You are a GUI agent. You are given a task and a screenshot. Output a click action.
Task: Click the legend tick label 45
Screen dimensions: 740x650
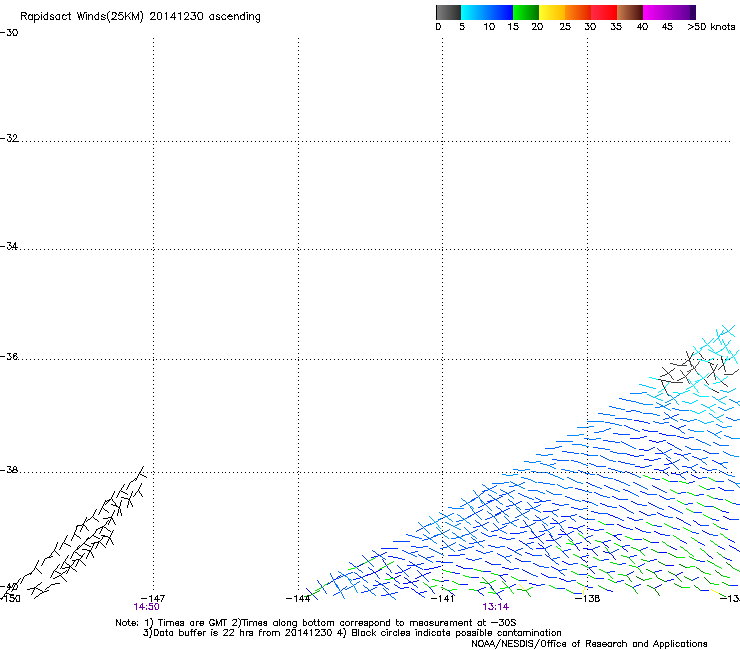point(667,27)
